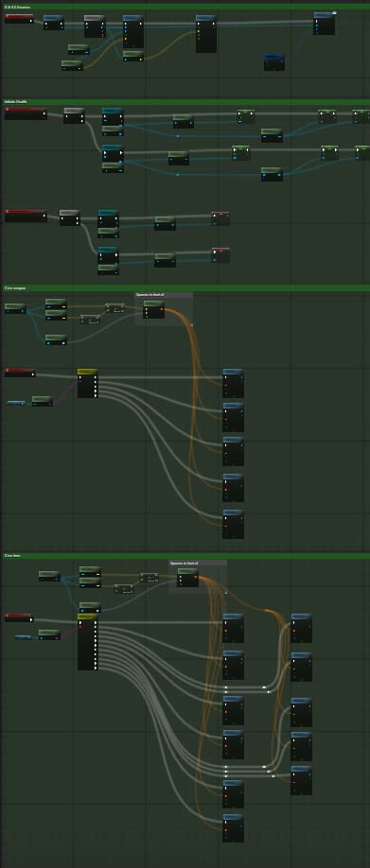Select the isolated dark blue node in top section
This screenshot has height=868, width=370.
click(x=274, y=62)
